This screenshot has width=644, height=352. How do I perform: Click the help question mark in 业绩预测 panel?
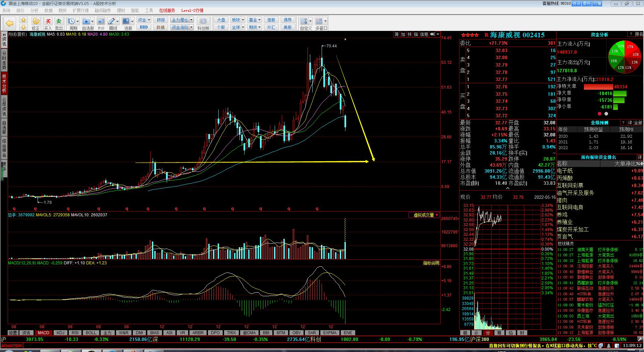click(623, 123)
